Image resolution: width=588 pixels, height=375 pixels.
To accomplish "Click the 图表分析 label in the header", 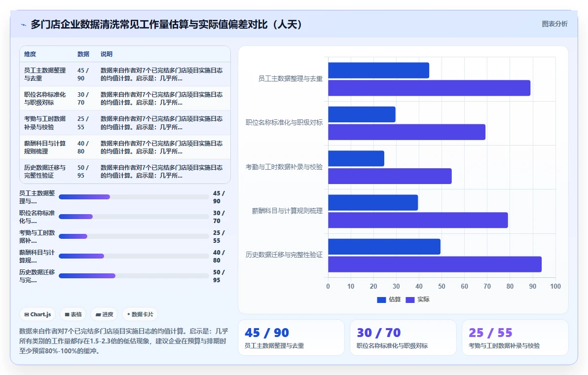I will (554, 24).
